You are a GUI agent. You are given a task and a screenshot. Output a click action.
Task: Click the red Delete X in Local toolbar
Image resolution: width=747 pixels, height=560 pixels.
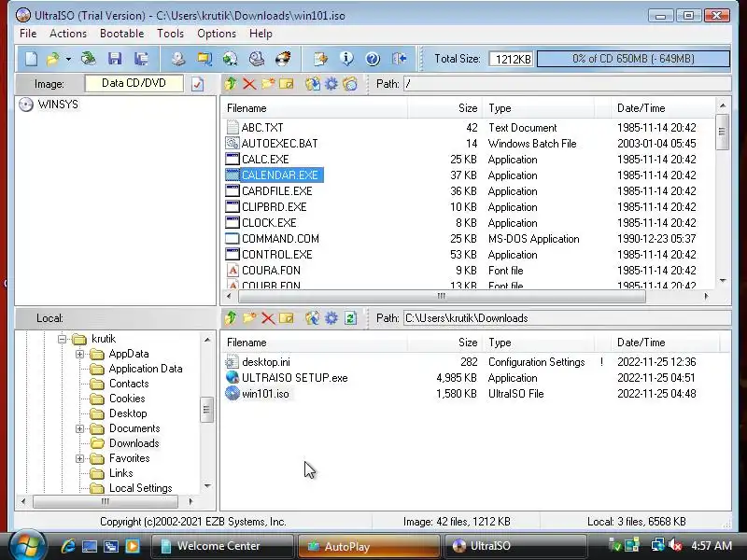(268, 318)
